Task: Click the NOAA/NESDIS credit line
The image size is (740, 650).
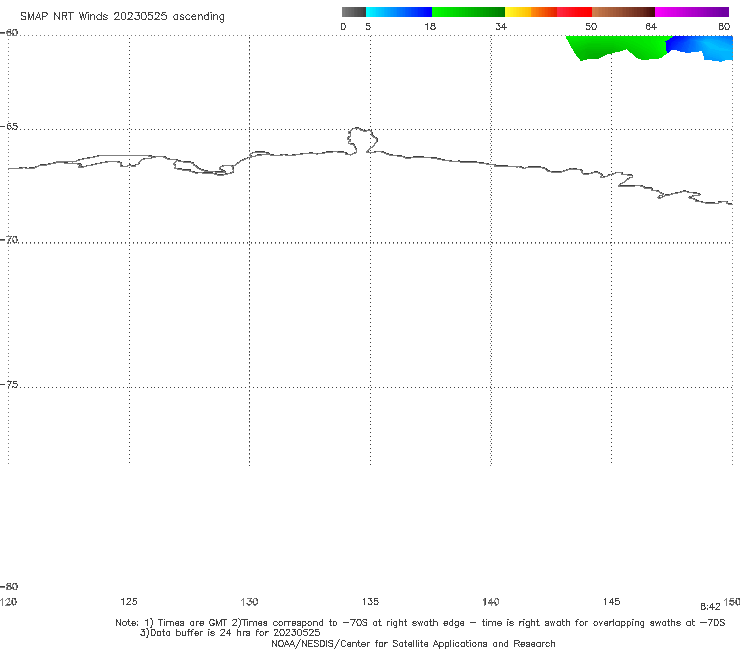Action: click(x=413, y=643)
